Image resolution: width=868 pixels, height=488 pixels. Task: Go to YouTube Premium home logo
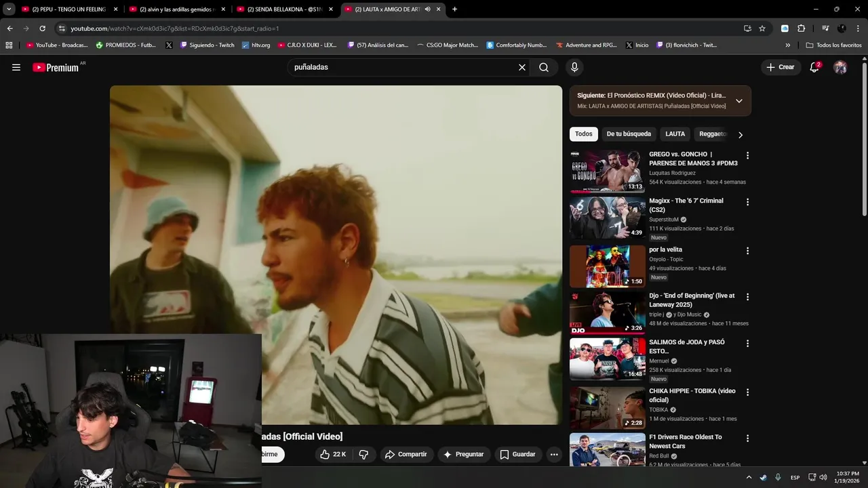(x=56, y=67)
